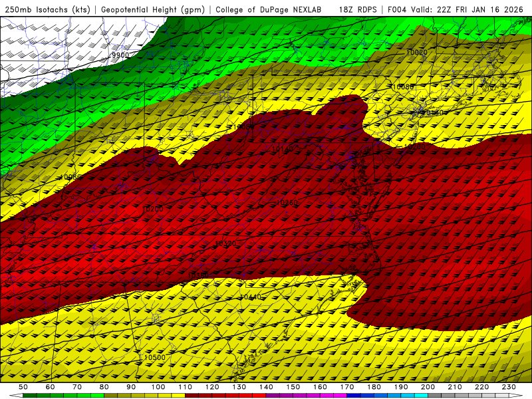Click the 10260 height contour label
The height and width of the screenshot is (399, 532).
[287, 203]
